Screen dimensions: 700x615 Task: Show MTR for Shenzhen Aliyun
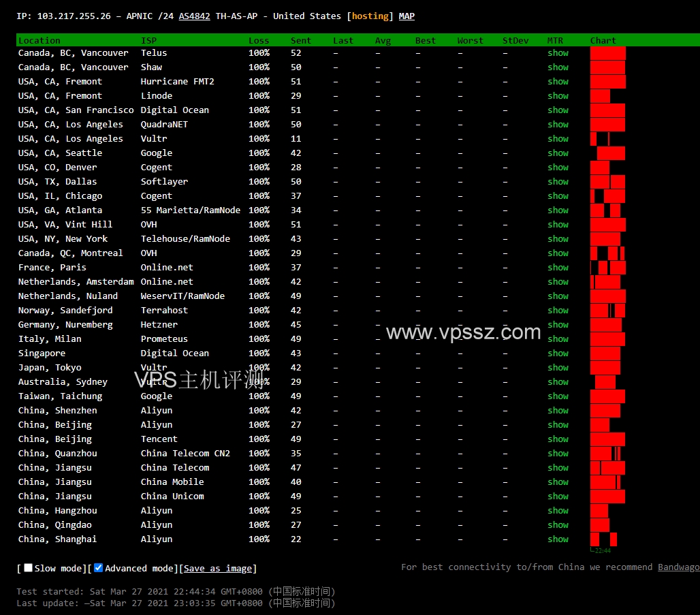tap(558, 410)
